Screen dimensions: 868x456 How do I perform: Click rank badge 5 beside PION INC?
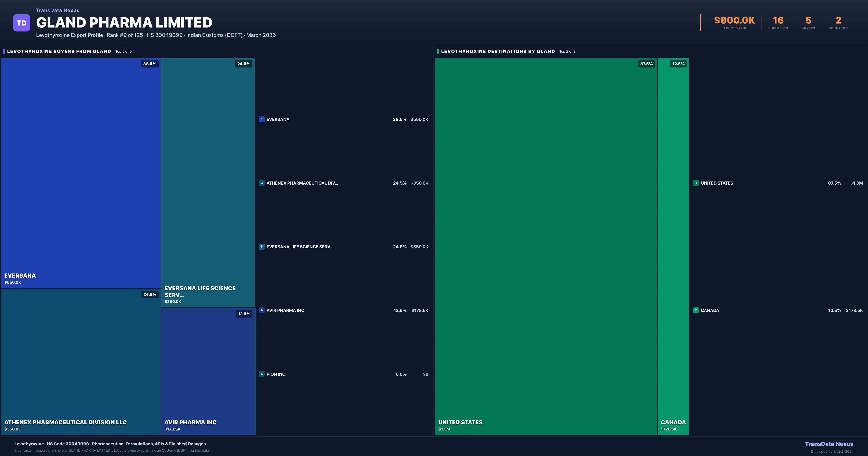[x=261, y=374]
